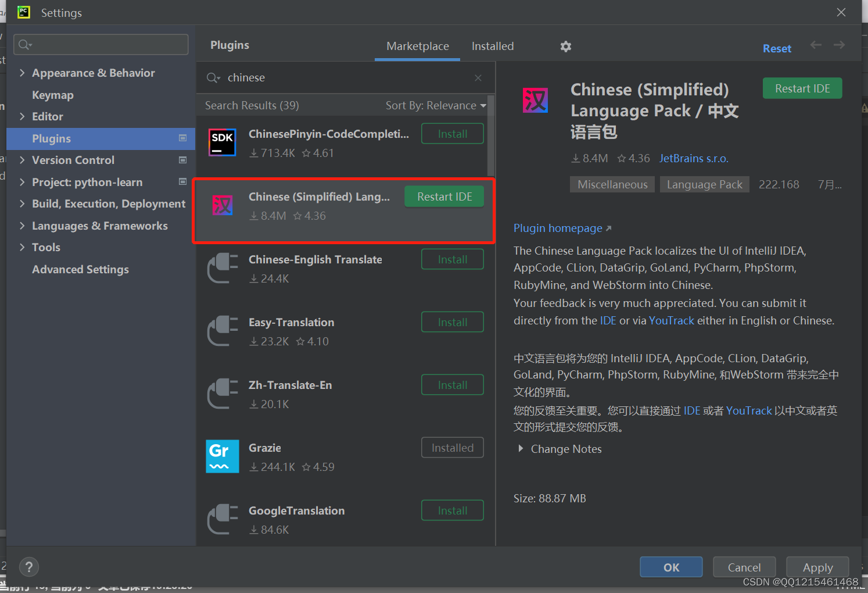Click the ChinesePinyin SDK plugin icon

click(223, 142)
